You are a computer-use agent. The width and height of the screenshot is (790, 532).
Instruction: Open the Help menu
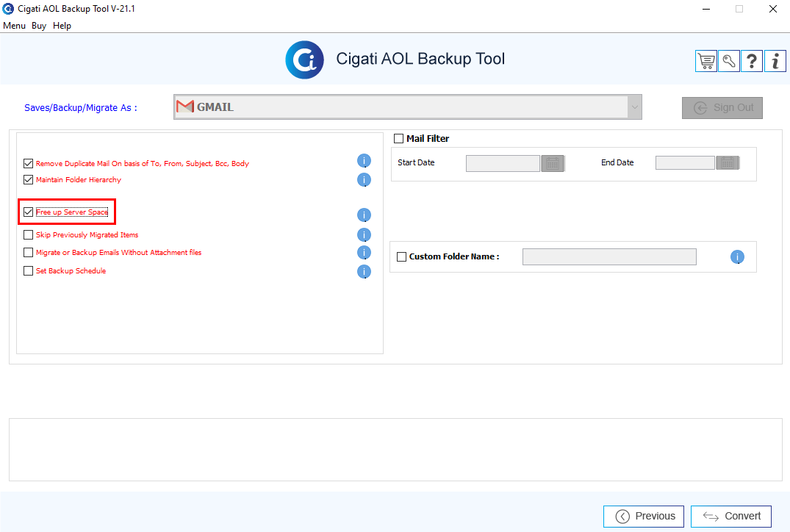point(62,26)
